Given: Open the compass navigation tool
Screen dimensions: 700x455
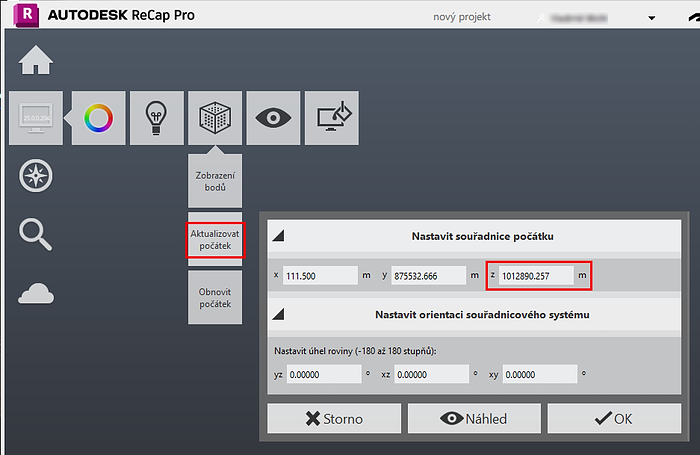Looking at the screenshot, I should click(36, 177).
